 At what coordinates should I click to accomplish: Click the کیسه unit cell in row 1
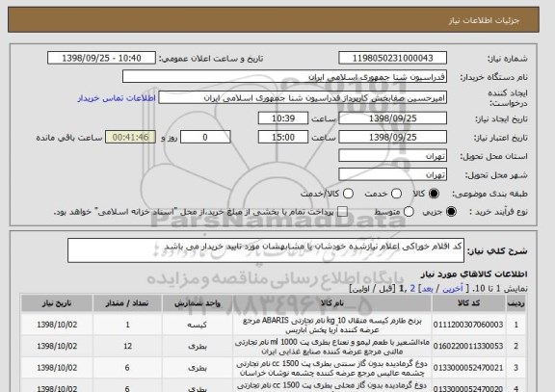(198, 325)
